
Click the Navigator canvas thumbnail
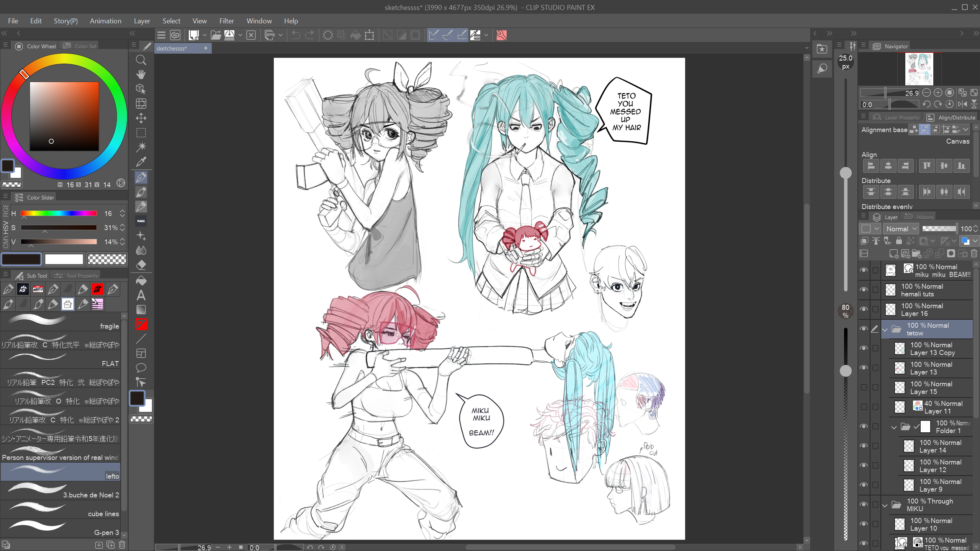point(919,69)
